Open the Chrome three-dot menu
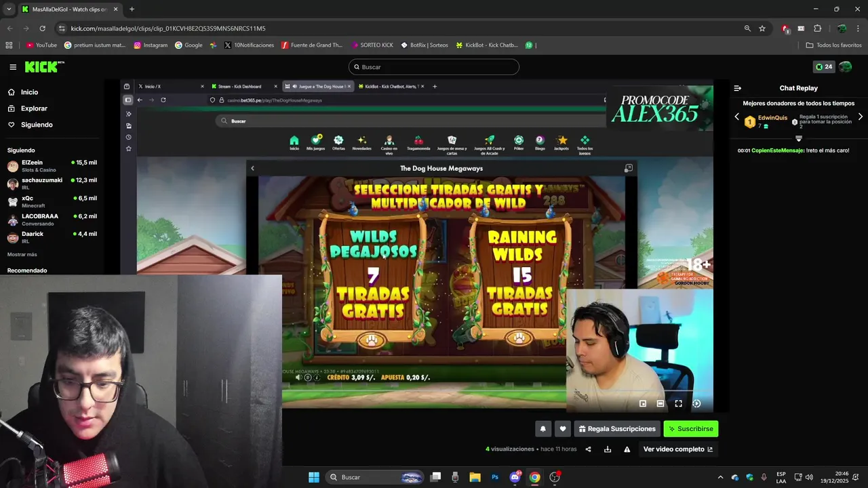 pos(858,28)
